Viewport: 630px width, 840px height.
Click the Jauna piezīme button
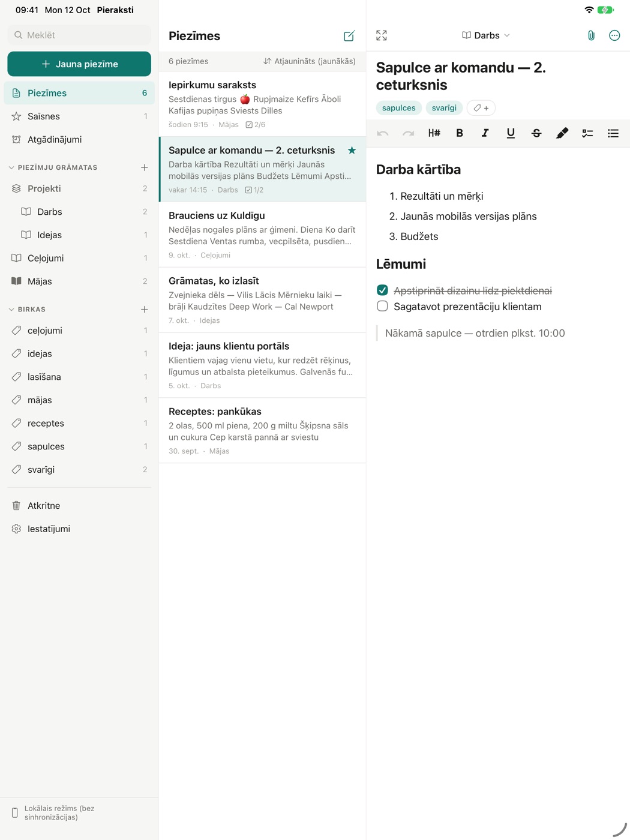79,64
